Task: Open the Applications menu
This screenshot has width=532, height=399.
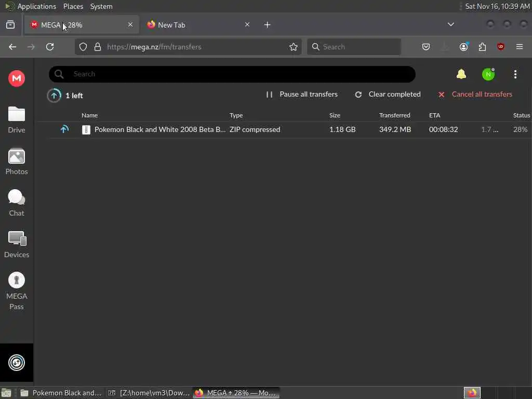Action: click(37, 6)
